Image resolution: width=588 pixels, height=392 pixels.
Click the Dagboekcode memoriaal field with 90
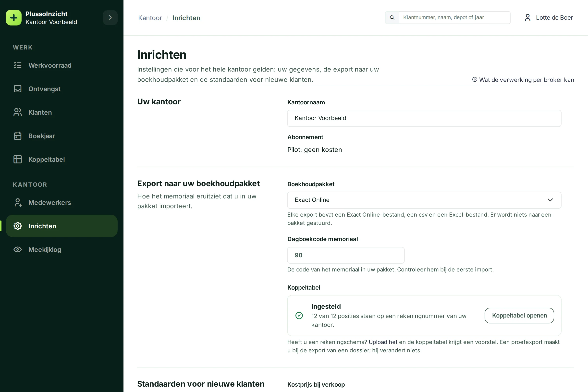tap(346, 255)
